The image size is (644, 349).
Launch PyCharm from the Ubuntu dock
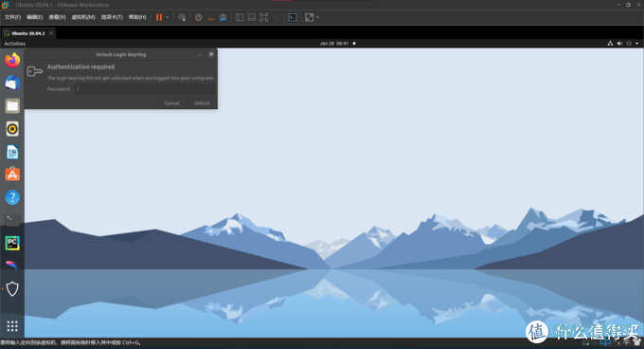[x=12, y=243]
